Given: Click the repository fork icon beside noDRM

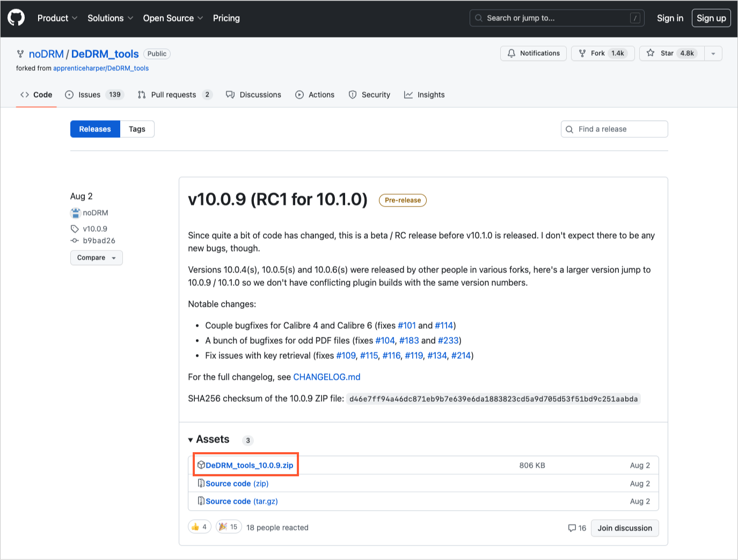Looking at the screenshot, I should [x=20, y=54].
